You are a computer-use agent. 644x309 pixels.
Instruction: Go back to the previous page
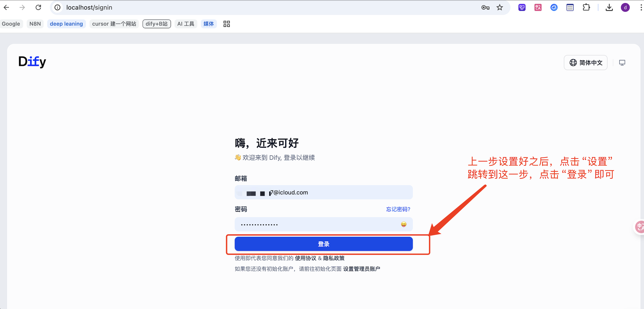(x=7, y=7)
